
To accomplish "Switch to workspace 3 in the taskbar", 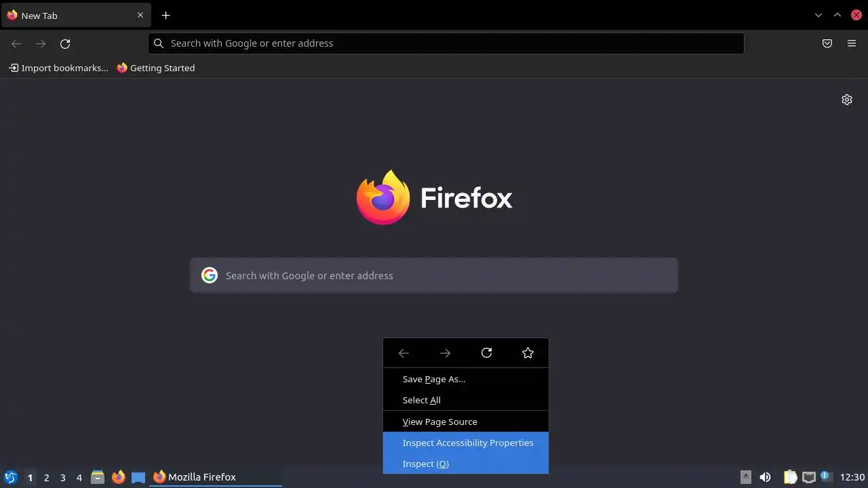I will 62,478.
